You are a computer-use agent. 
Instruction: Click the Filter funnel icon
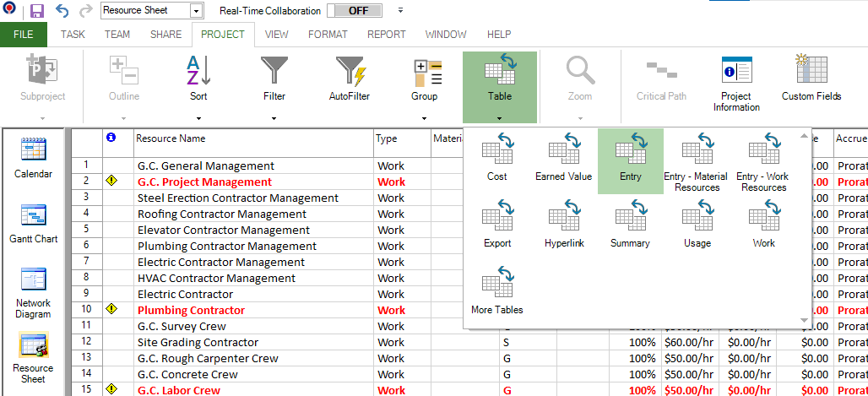point(274,72)
